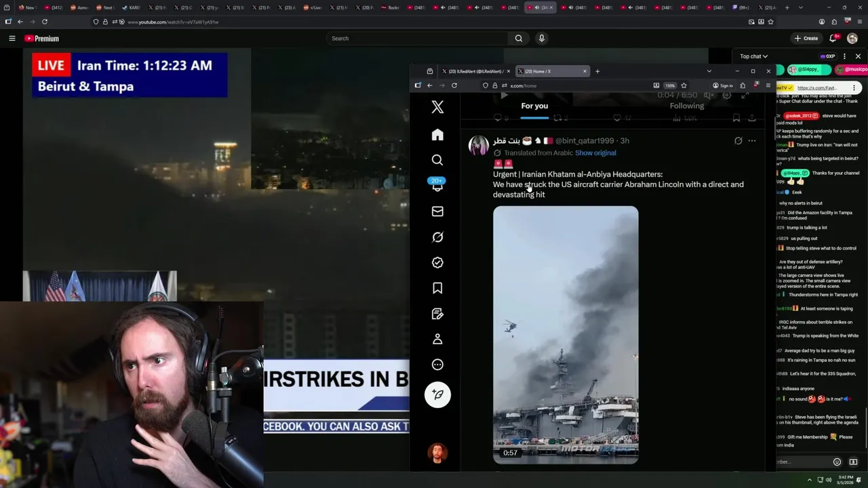868x488 pixels.
Task: Open YouTube notifications bell
Action: 833,39
